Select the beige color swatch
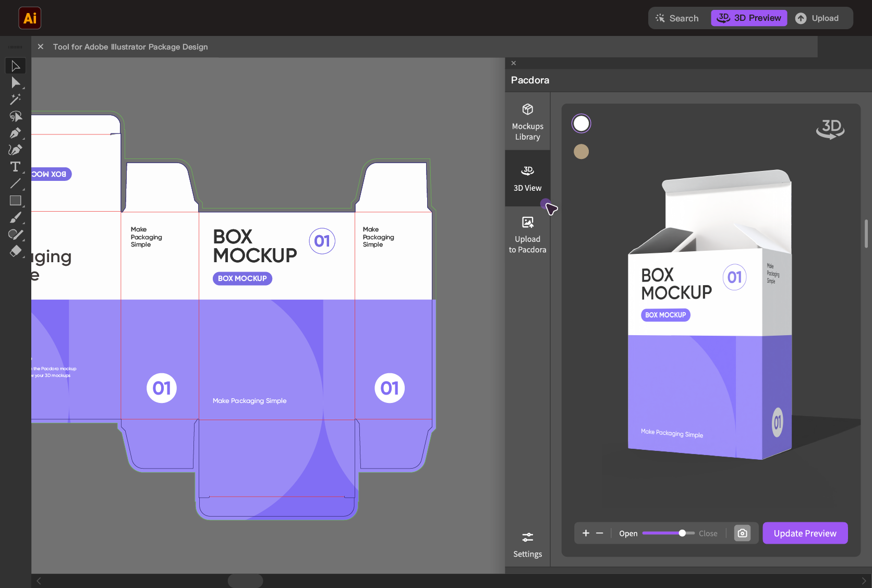872x588 pixels. 581,152
